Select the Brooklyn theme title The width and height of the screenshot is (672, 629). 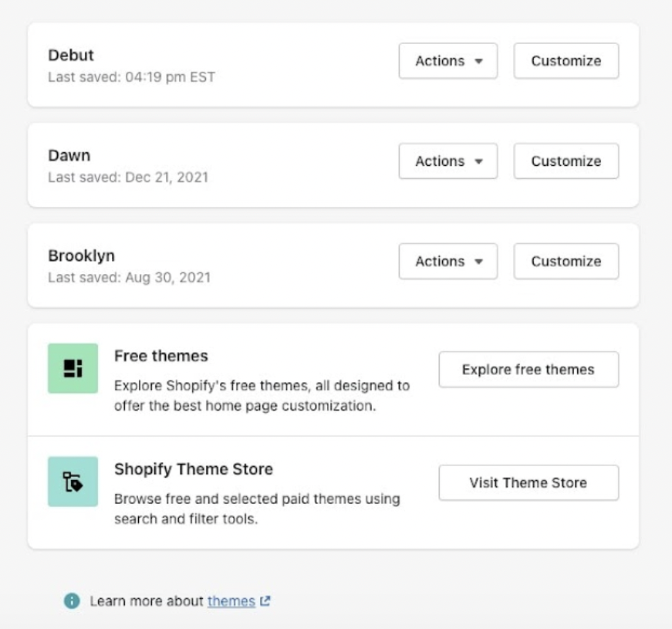82,255
